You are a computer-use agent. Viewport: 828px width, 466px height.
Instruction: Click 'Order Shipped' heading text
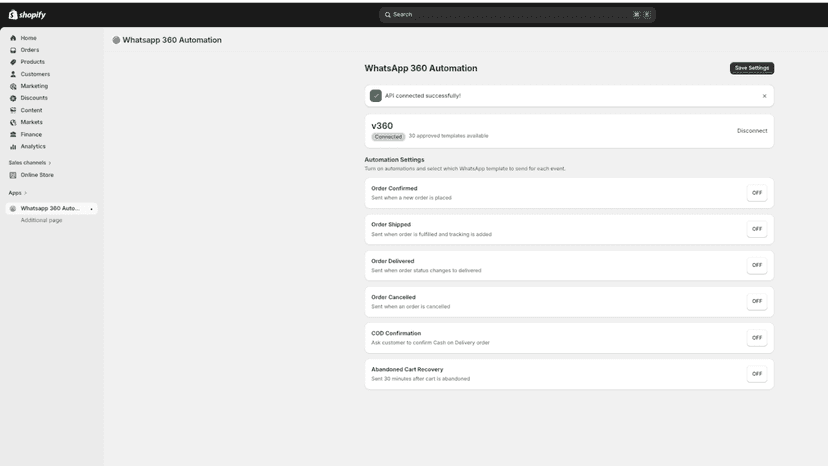coord(391,225)
